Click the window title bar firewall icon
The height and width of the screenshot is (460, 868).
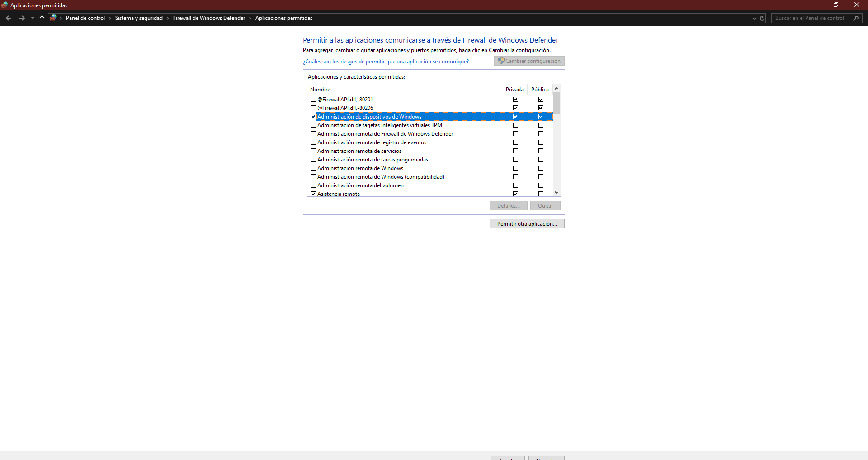(5, 5)
